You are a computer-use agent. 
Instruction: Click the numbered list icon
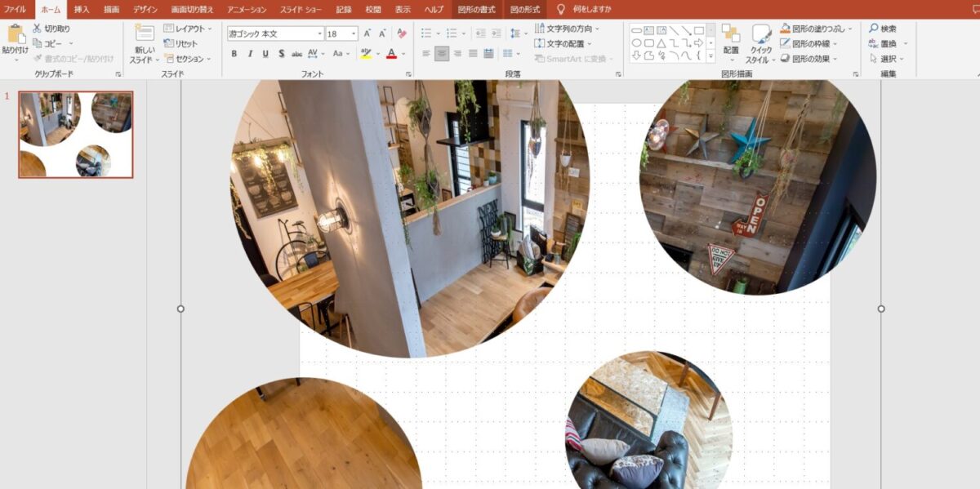pyautogui.click(x=451, y=33)
